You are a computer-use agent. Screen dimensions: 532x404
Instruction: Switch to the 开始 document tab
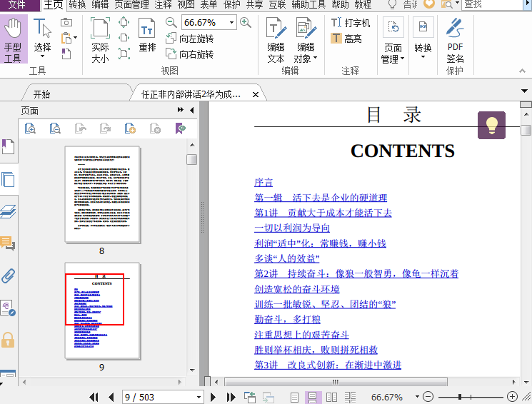pyautogui.click(x=41, y=94)
